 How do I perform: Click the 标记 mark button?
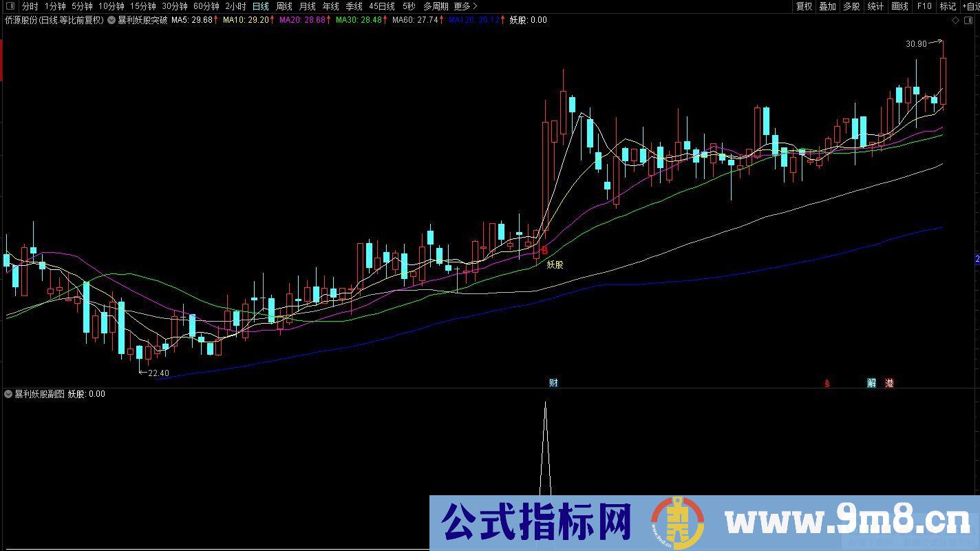[x=948, y=6]
